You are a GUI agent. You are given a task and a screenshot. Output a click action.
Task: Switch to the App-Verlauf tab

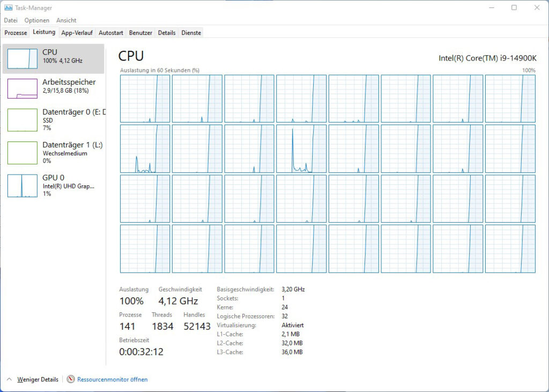click(77, 33)
